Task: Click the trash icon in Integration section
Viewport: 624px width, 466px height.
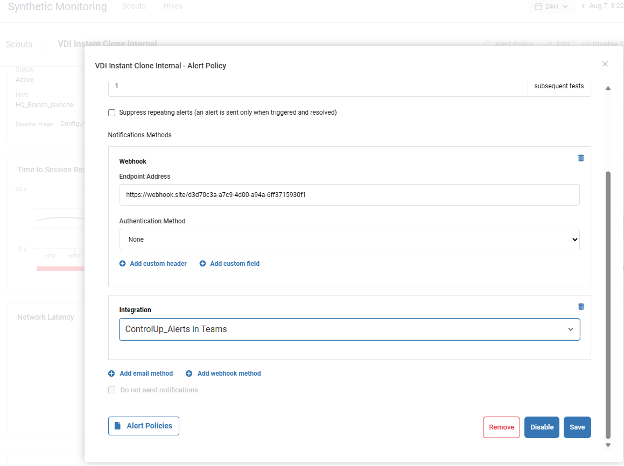Action: tap(581, 307)
